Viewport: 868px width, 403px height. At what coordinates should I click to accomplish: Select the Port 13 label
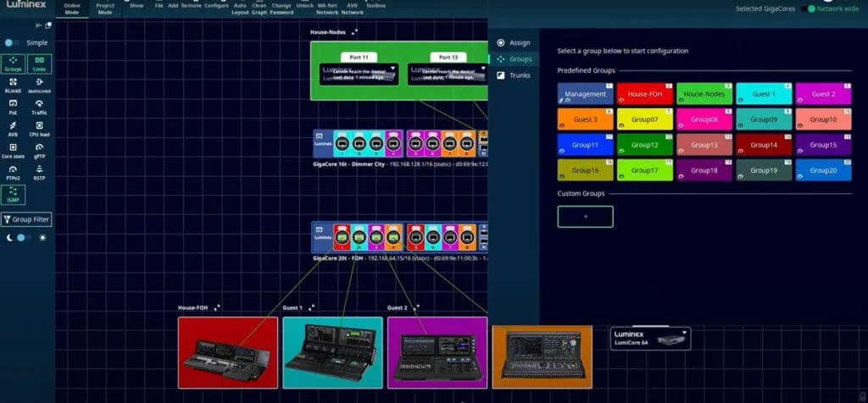point(448,57)
